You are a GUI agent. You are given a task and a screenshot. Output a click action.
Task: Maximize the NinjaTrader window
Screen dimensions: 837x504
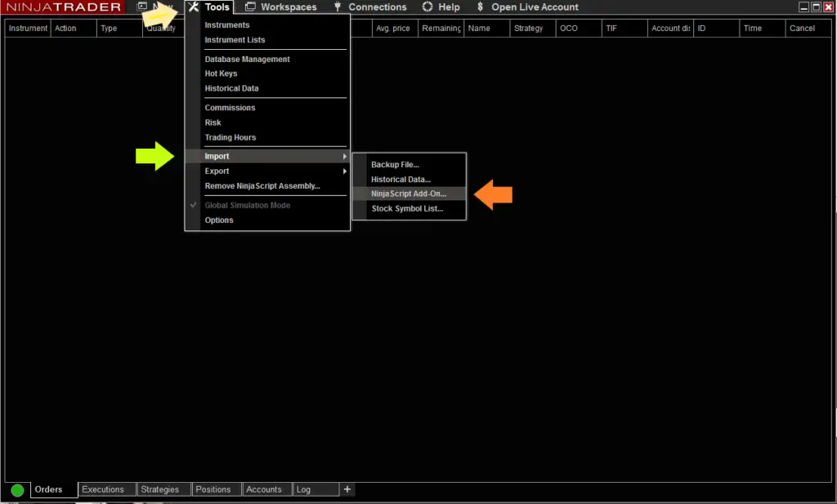tap(817, 7)
